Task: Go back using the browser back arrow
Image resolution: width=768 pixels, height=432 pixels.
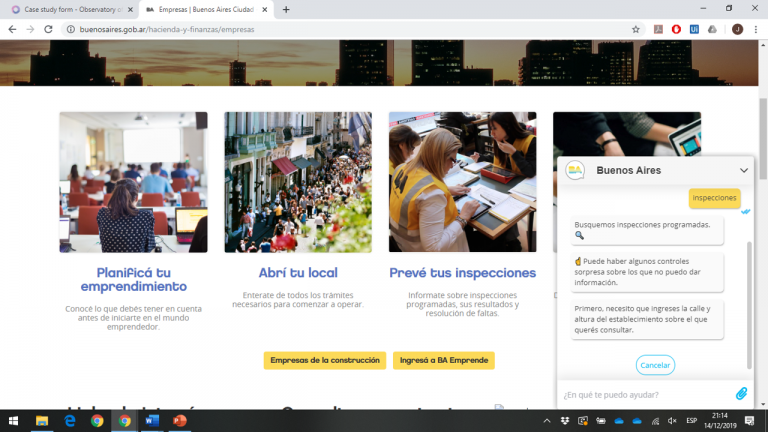Action: click(11, 29)
